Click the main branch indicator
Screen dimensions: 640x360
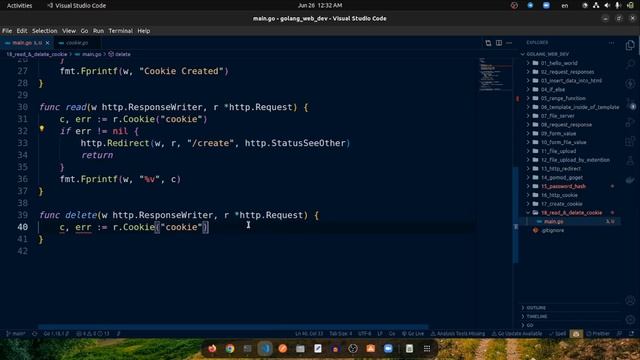coord(16,333)
